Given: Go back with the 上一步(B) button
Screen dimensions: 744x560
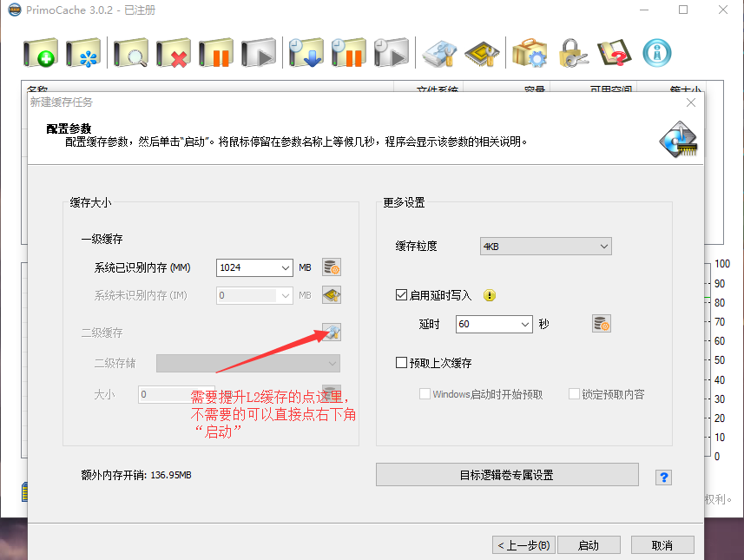Looking at the screenshot, I should click(523, 545).
